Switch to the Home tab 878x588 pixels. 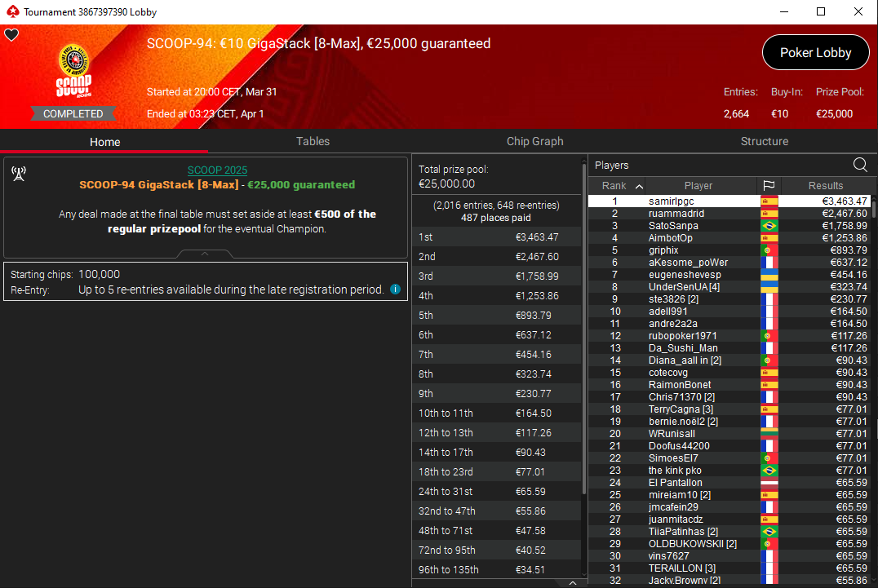(104, 142)
